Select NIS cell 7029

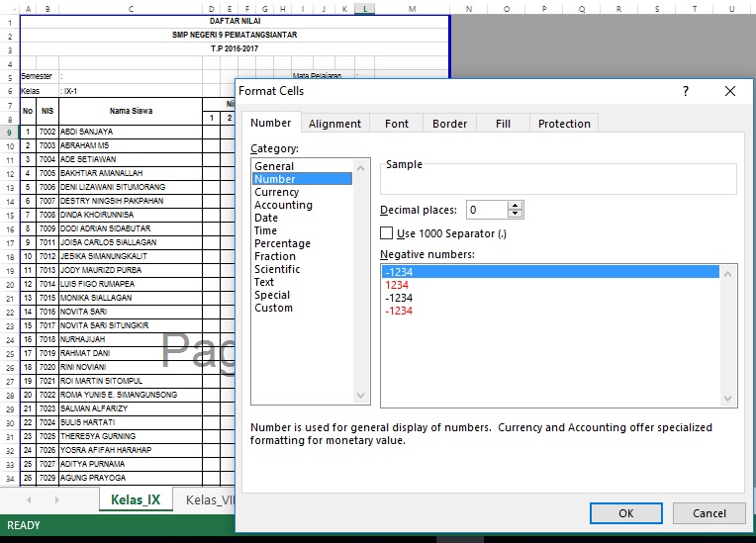coord(47,478)
